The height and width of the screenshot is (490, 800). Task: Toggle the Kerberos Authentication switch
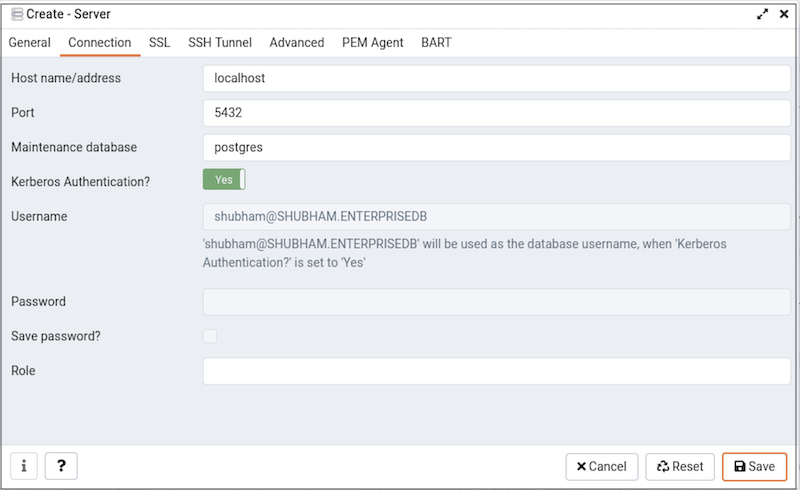(x=224, y=180)
